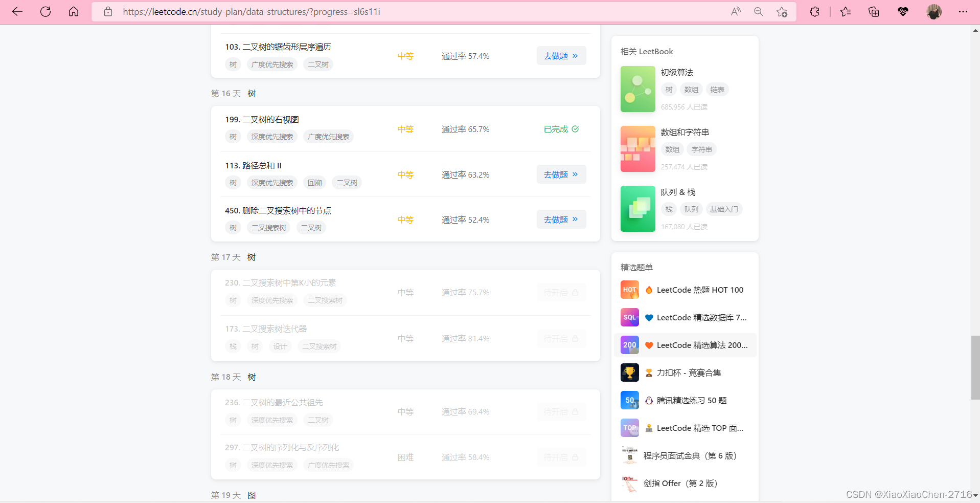Click 去做题 for 路径总和 II
This screenshot has width=980, height=503.
[561, 174]
